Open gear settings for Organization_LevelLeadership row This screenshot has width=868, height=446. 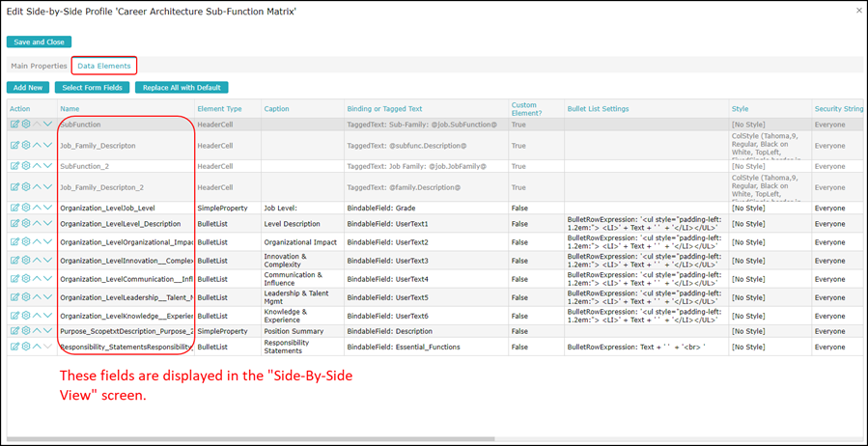tap(26, 297)
